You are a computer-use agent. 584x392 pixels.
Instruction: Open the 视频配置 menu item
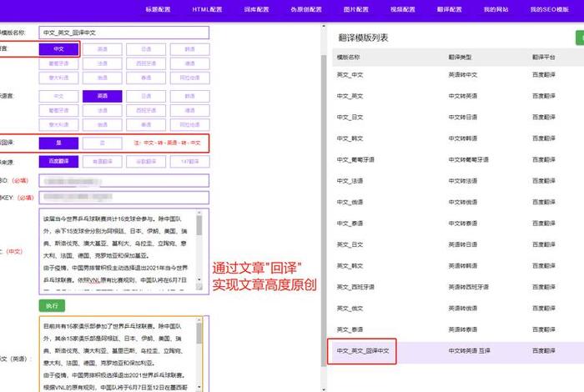click(x=403, y=9)
